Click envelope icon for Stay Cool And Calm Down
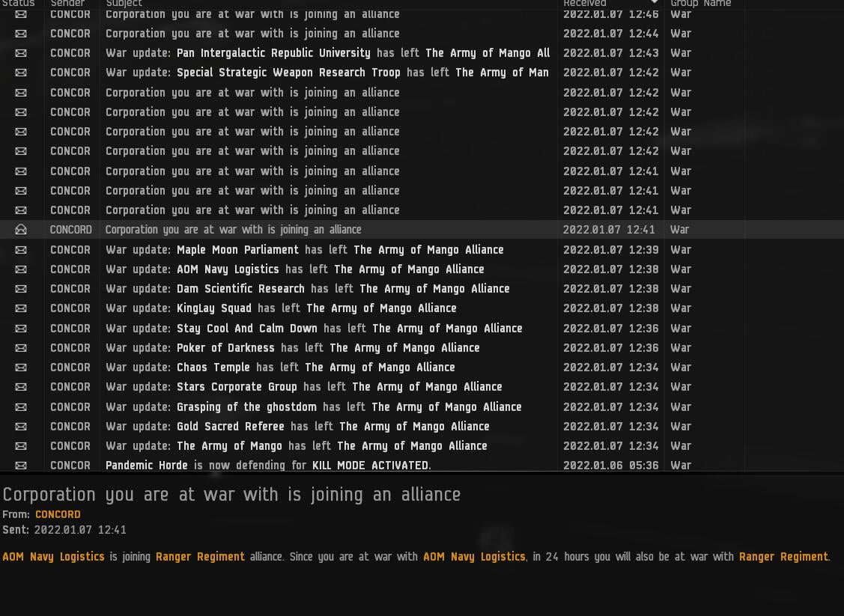This screenshot has width=844, height=616. [x=21, y=328]
